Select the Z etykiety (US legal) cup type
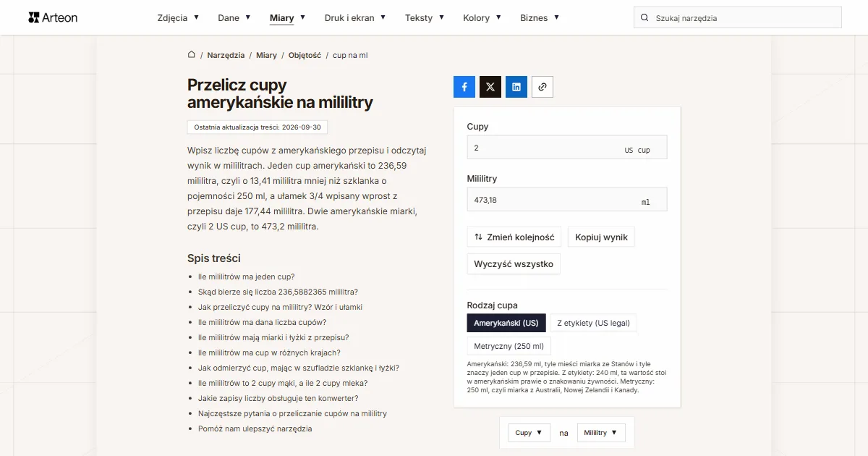The image size is (868, 456). point(593,323)
